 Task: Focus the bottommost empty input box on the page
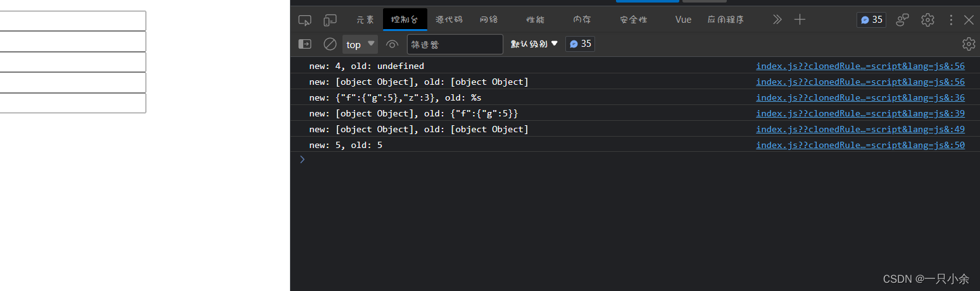point(73,103)
